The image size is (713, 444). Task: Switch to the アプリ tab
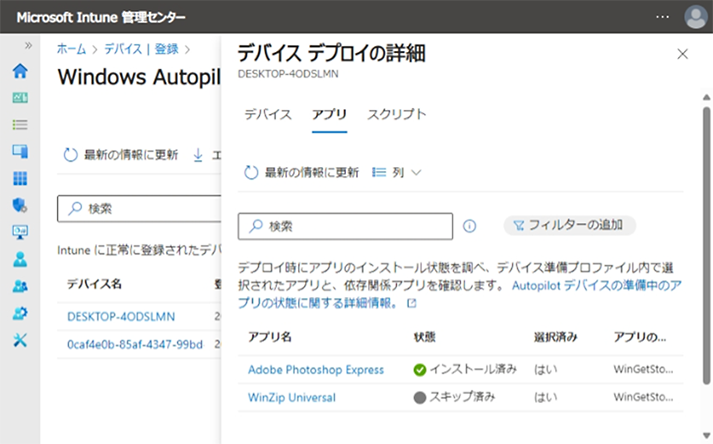[329, 114]
